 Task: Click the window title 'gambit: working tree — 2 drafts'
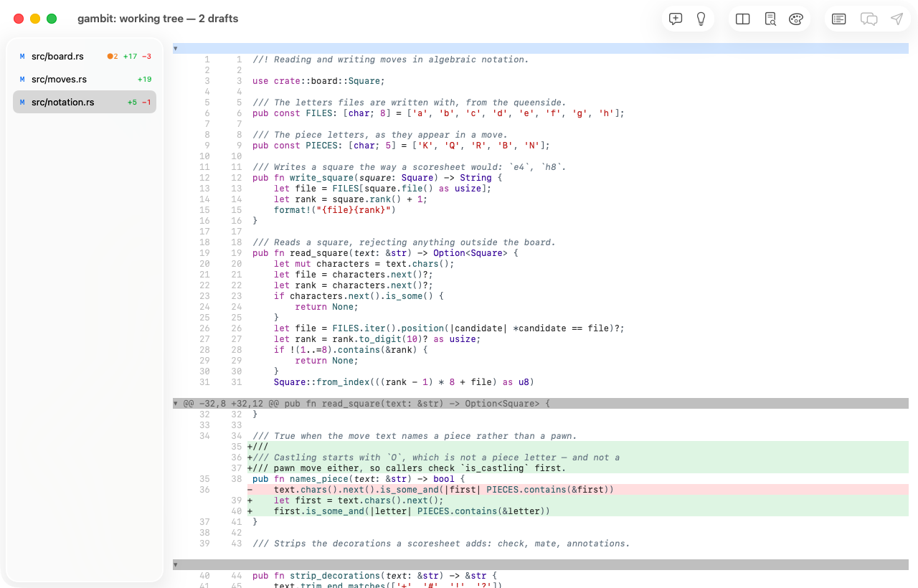pyautogui.click(x=158, y=19)
